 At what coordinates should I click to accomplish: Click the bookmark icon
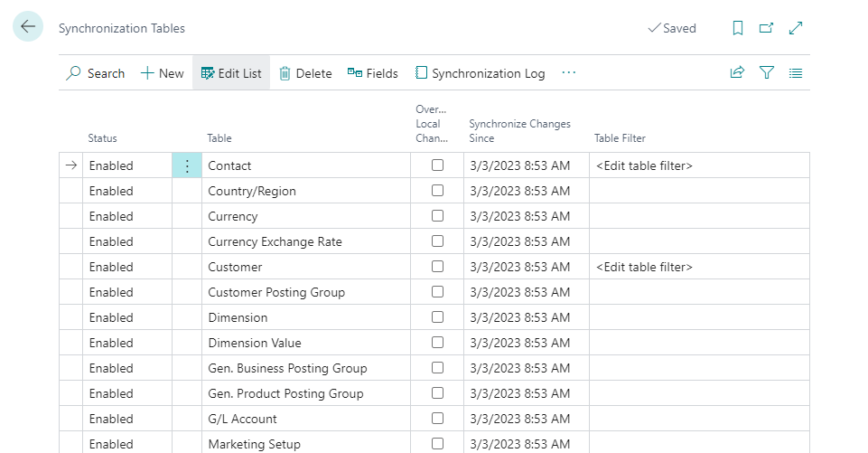[738, 28]
